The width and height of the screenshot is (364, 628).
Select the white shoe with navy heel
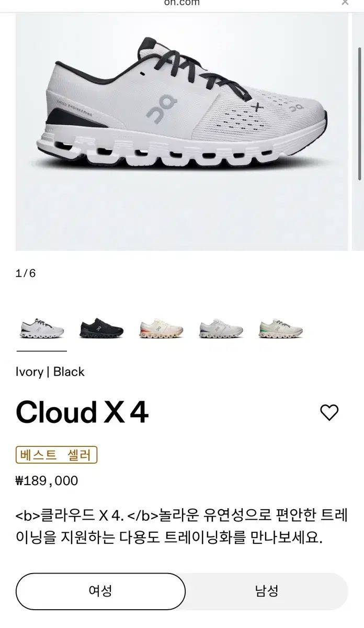(221, 329)
